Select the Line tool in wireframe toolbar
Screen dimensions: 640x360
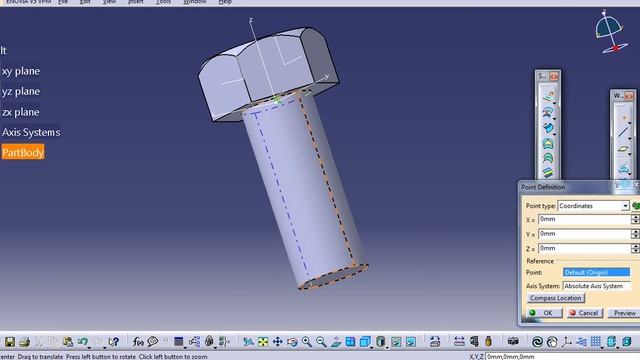pos(623,132)
